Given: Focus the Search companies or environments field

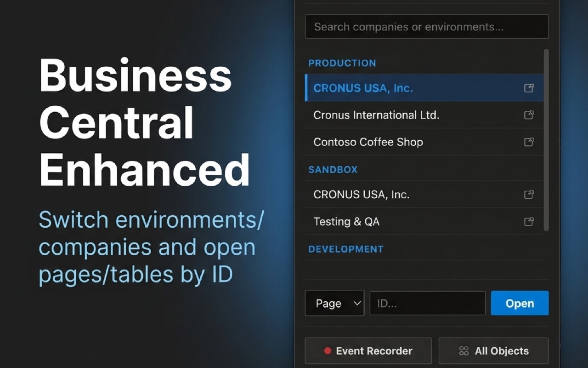Looking at the screenshot, I should 427,27.
